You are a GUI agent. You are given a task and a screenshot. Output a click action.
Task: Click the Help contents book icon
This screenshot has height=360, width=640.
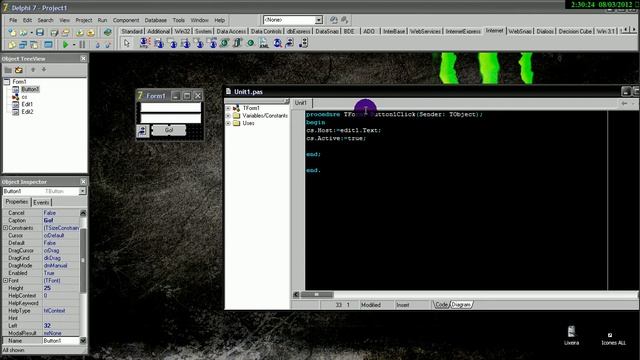107,32
